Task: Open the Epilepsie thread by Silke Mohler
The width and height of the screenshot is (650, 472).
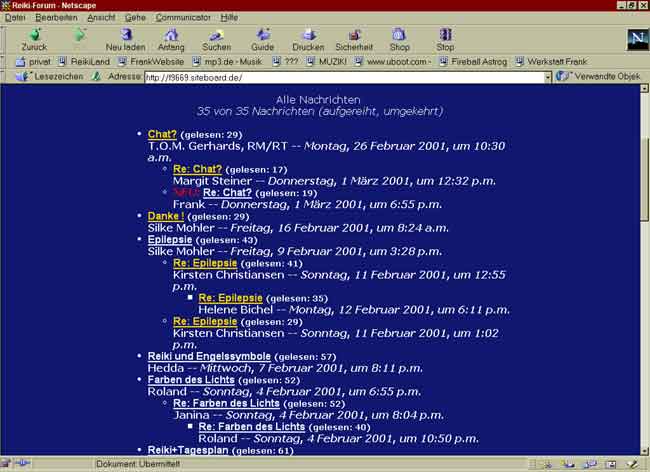Action: click(x=170, y=240)
